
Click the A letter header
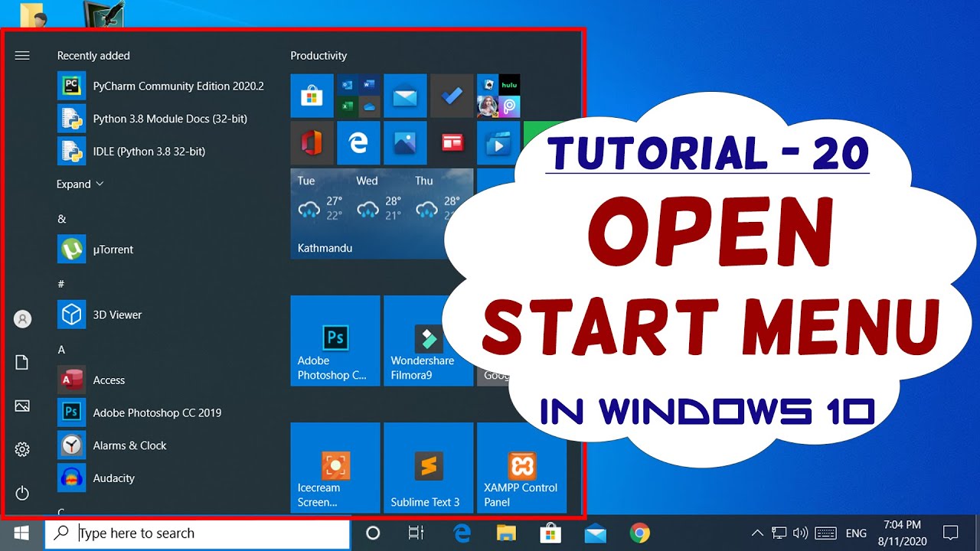[x=61, y=349]
